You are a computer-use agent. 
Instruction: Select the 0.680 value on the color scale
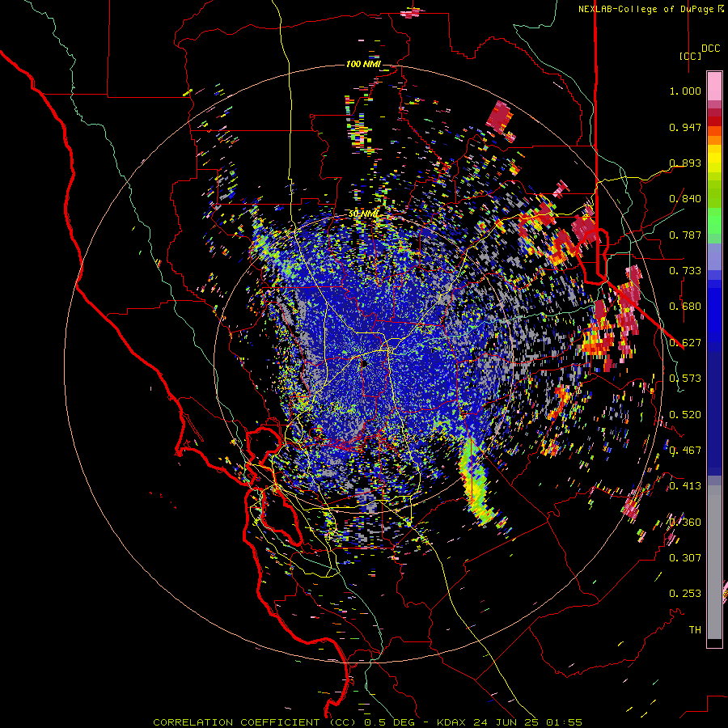click(x=685, y=307)
